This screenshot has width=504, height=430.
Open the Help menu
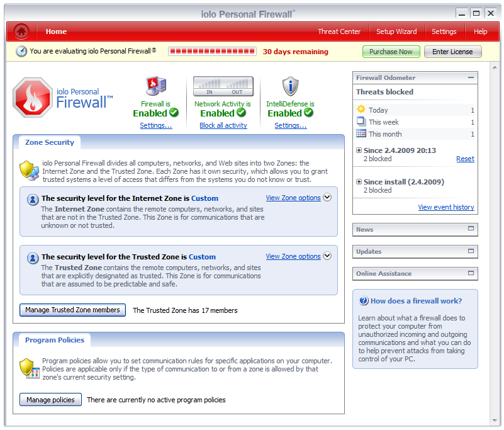tap(480, 31)
